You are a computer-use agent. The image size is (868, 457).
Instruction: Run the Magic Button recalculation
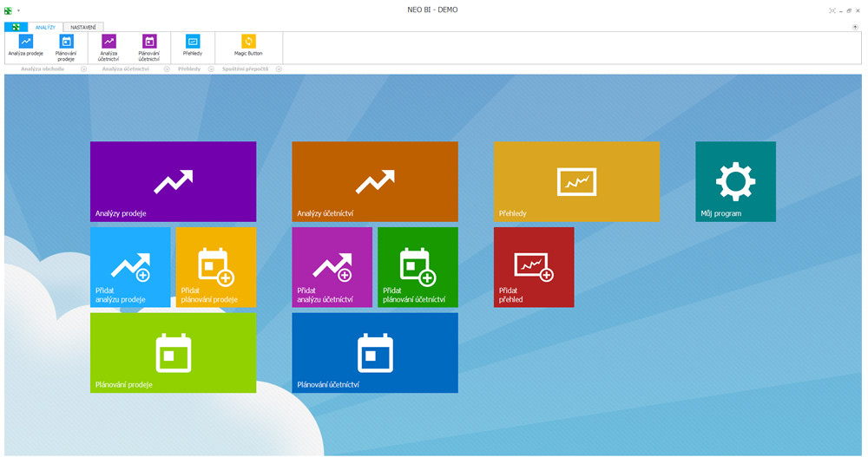(x=248, y=45)
